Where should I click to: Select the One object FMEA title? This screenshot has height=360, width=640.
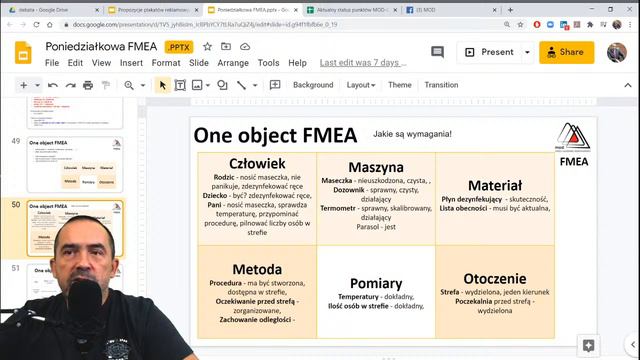(x=275, y=136)
